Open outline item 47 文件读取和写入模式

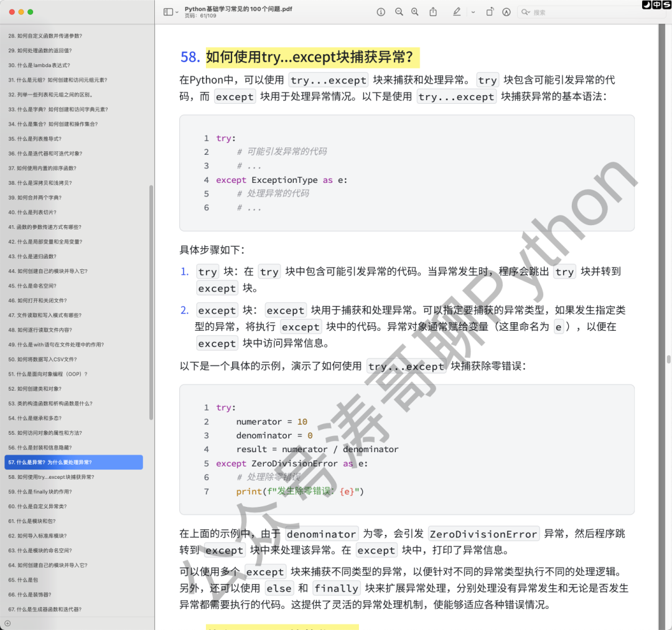point(45,315)
